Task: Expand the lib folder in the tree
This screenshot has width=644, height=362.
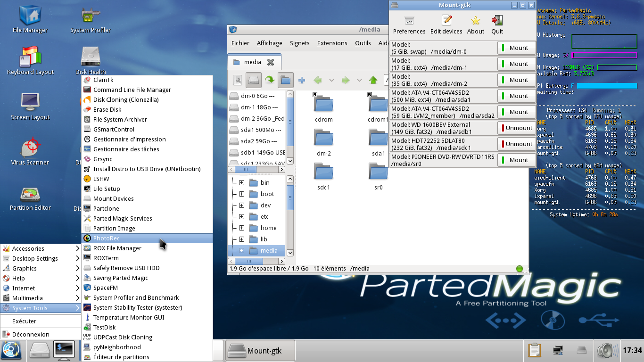Action: coord(241,239)
